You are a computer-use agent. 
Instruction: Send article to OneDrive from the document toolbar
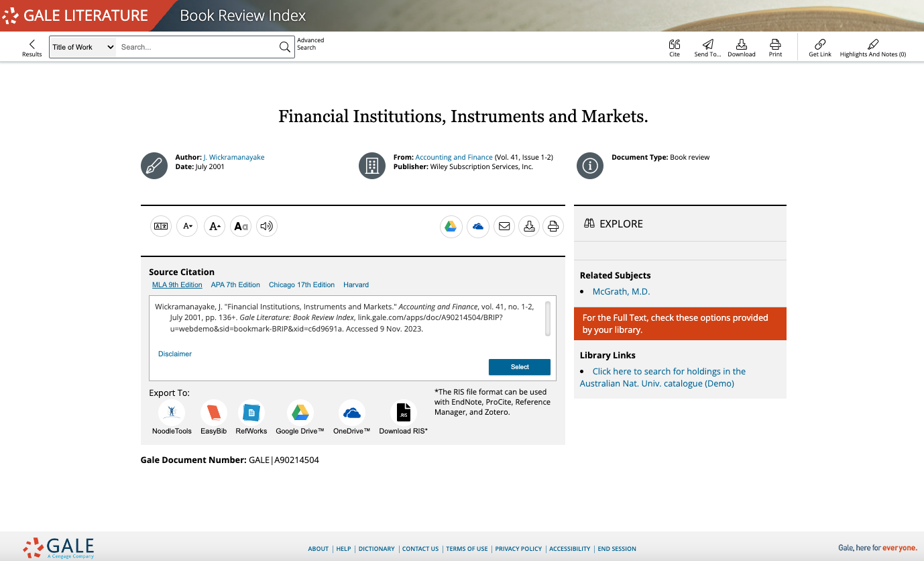(477, 226)
